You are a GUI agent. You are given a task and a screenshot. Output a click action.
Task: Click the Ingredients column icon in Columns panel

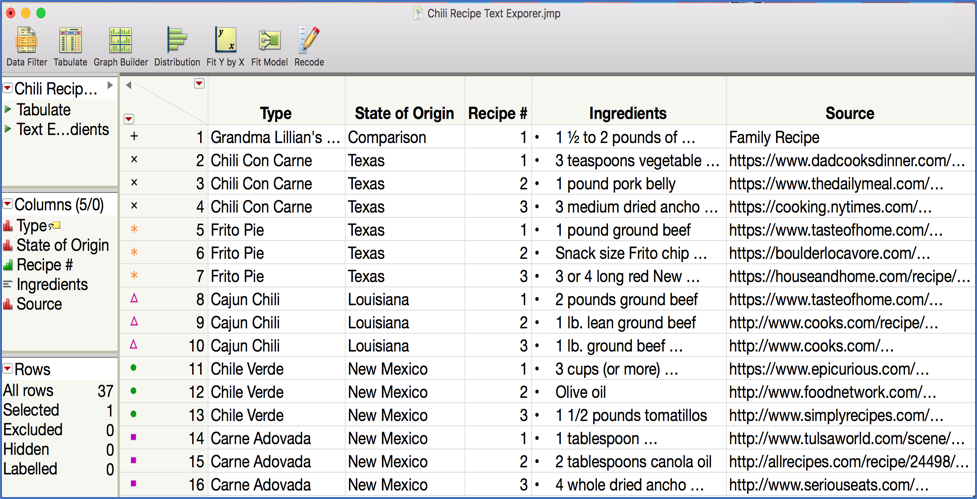(8, 284)
